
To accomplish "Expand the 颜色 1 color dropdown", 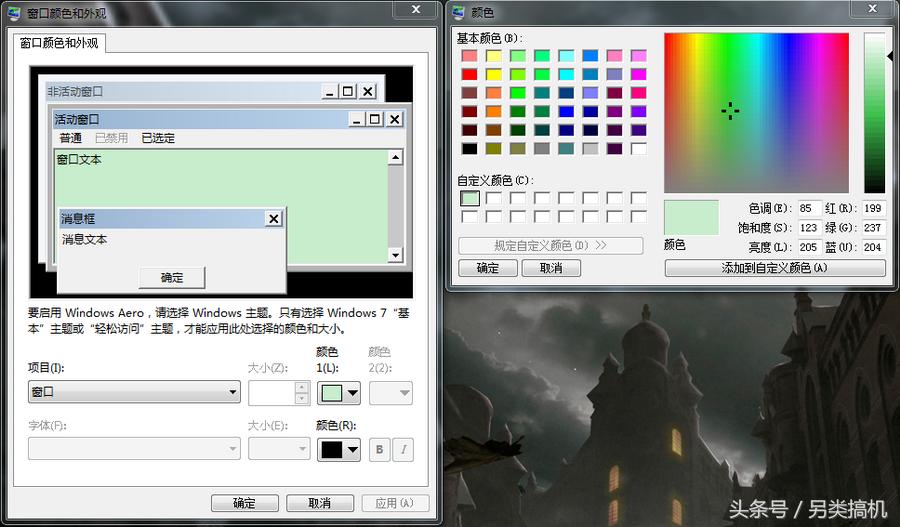I will coord(339,393).
